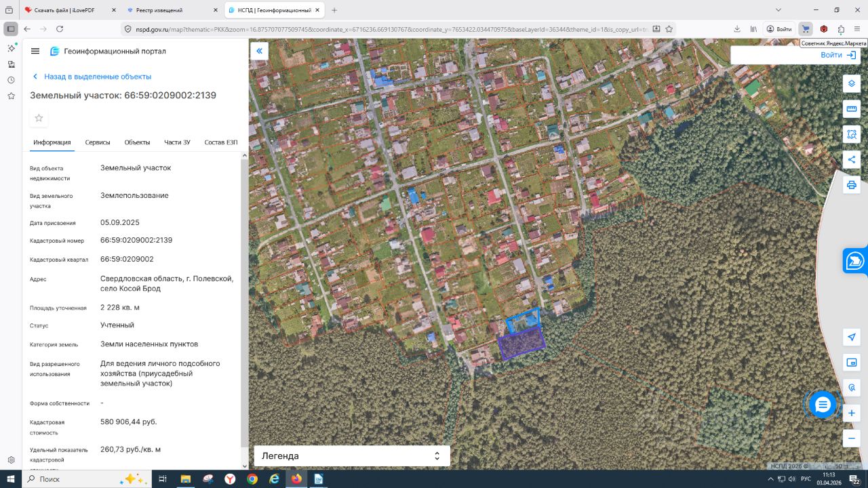
Task: Open Yandex Browser from the taskbar
Action: (230, 479)
